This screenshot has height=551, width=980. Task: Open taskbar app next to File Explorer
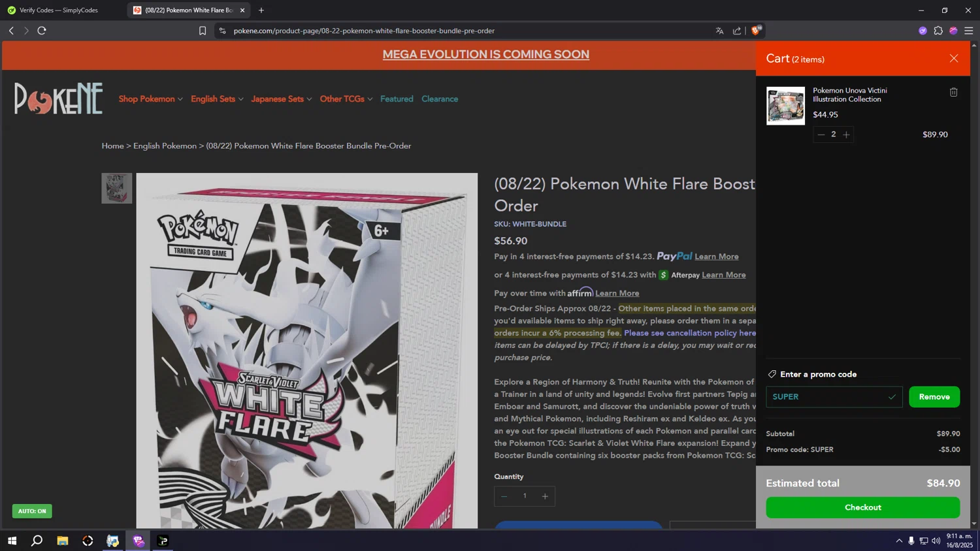click(88, 541)
